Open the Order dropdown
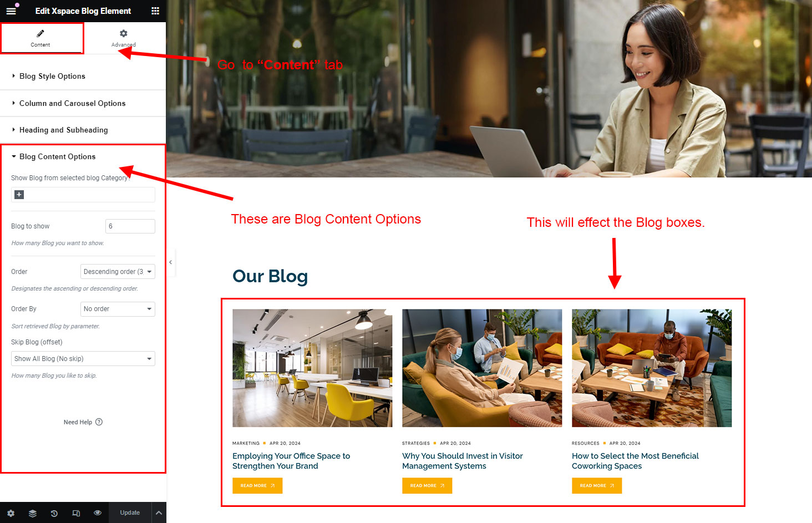 coord(118,272)
